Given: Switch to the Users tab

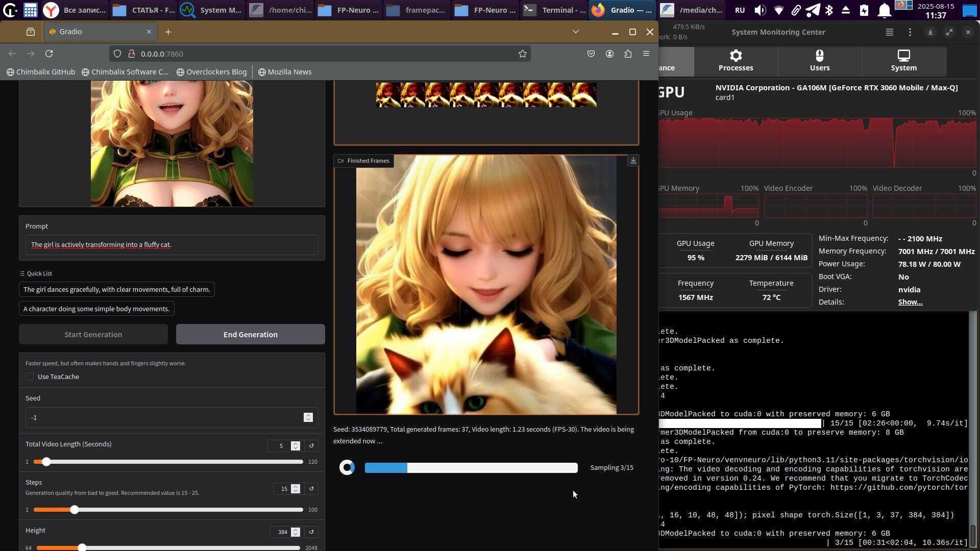Looking at the screenshot, I should click(819, 61).
